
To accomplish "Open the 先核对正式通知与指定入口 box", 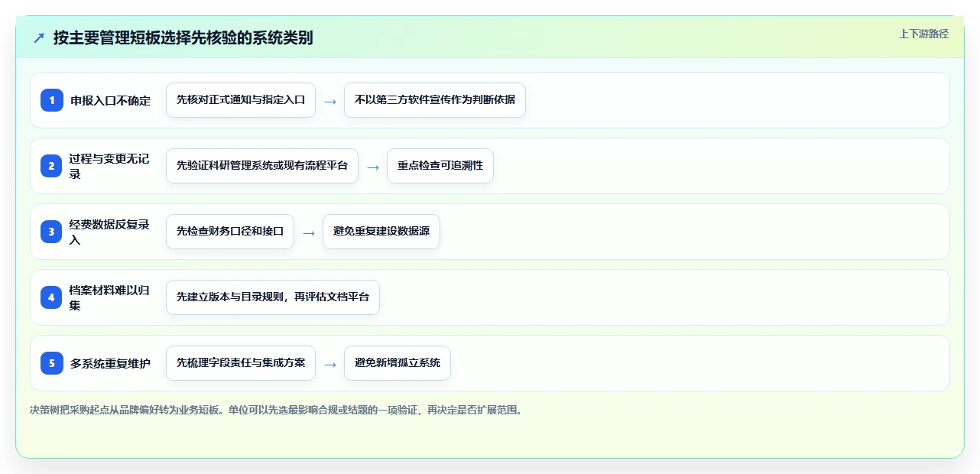I will tap(241, 100).
